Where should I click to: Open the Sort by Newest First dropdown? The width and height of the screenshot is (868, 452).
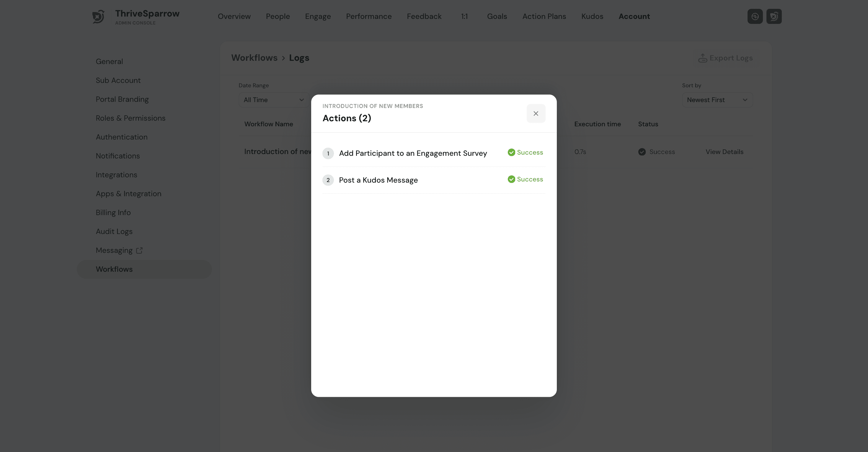tap(717, 100)
